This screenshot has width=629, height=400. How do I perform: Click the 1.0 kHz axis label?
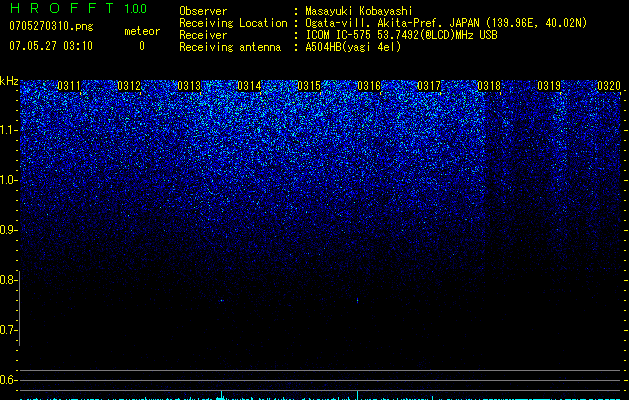[8, 180]
